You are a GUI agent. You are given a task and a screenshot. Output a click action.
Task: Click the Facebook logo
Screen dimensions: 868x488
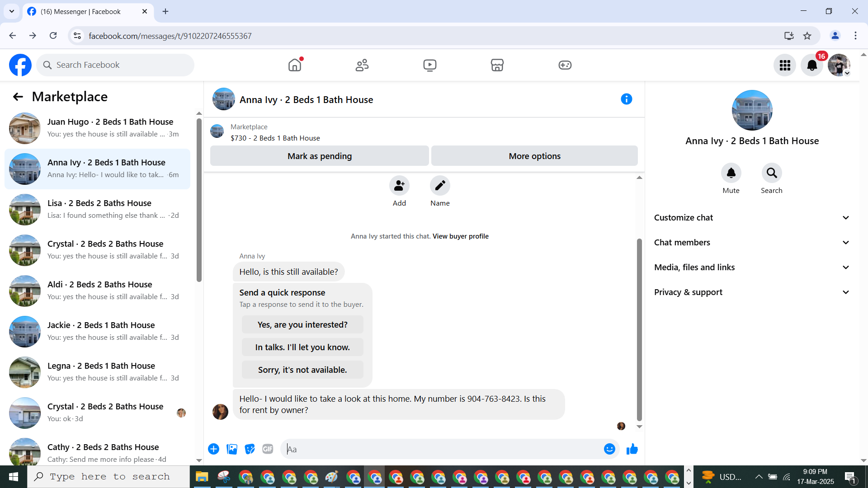20,65
